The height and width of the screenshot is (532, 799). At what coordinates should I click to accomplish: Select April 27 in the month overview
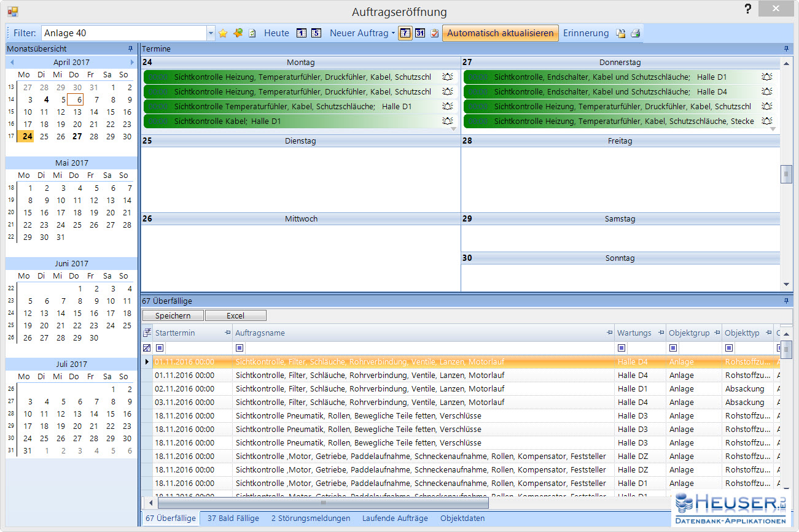point(77,136)
